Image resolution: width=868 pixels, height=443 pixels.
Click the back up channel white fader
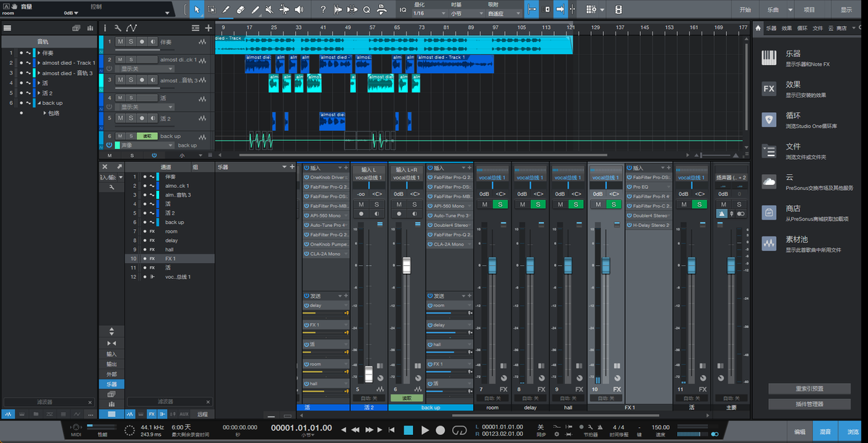407,265
